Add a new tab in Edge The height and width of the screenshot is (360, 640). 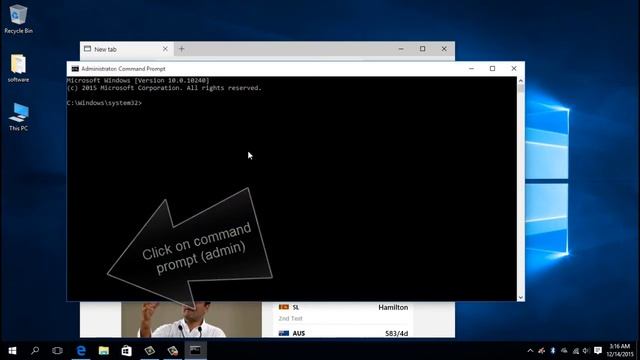tap(182, 49)
